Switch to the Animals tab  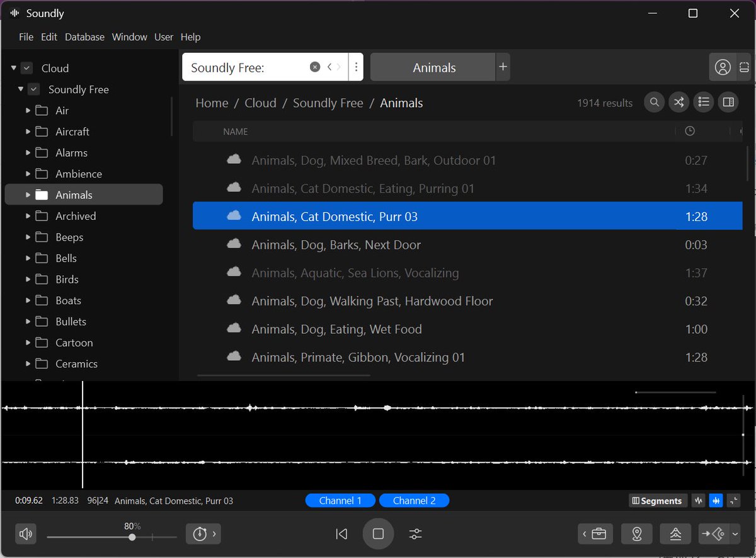click(x=433, y=67)
